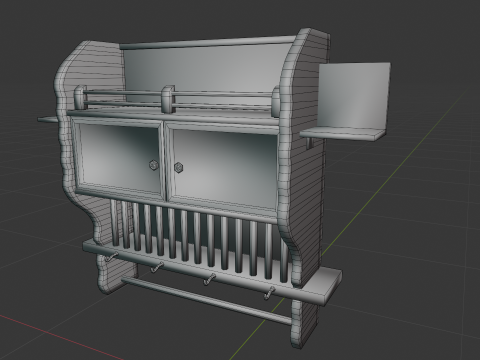Image resolution: width=480 pixels, height=360 pixels.
Task: Select the left cabinet door's hexagonal knob
Action: coord(154,165)
